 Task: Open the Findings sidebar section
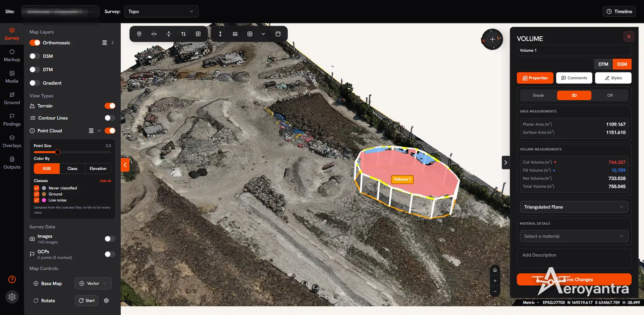point(12,120)
